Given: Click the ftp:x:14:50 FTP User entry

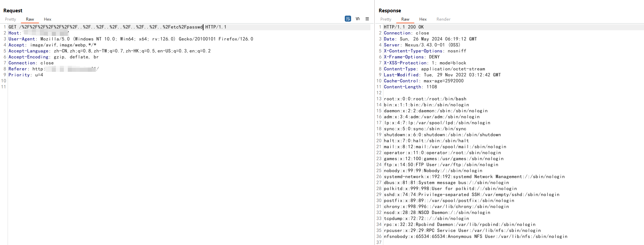Looking at the screenshot, I should point(441,165).
